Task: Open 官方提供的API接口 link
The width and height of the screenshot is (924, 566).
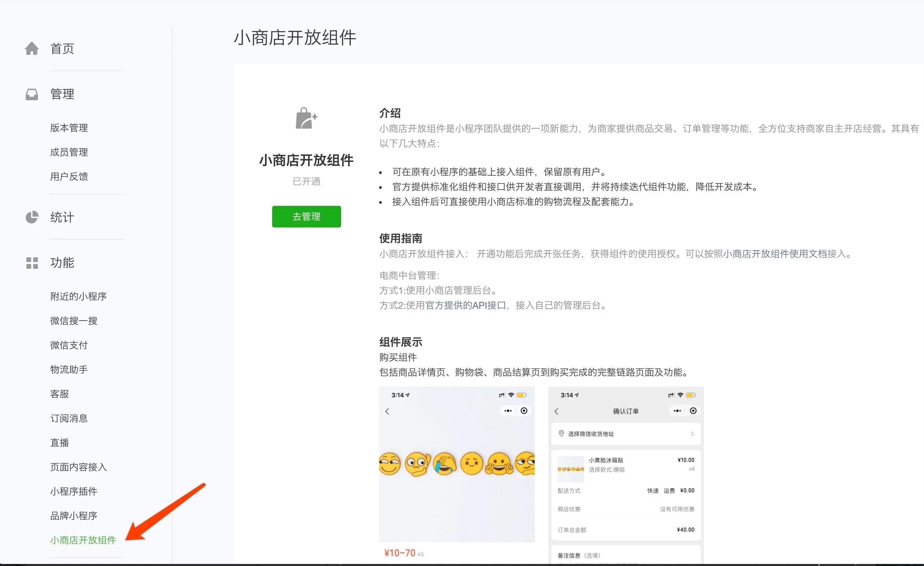Action: pos(465,305)
